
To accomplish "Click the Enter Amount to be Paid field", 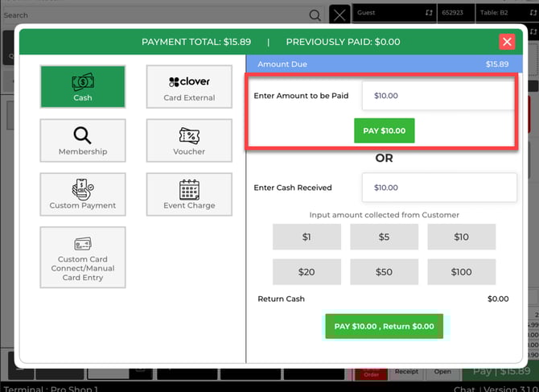I will tap(438, 96).
